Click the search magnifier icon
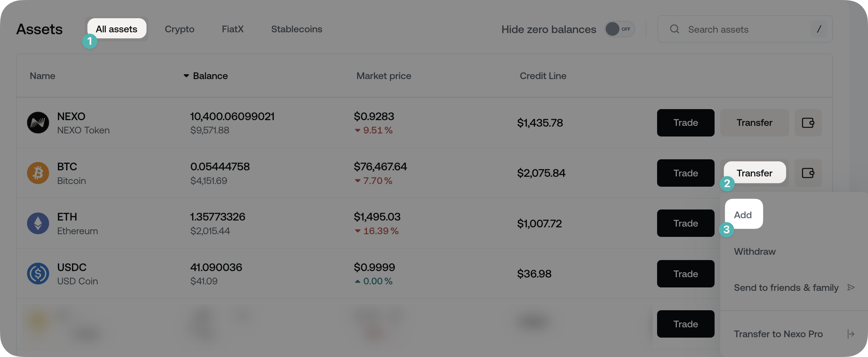The height and width of the screenshot is (357, 868). pos(674,29)
